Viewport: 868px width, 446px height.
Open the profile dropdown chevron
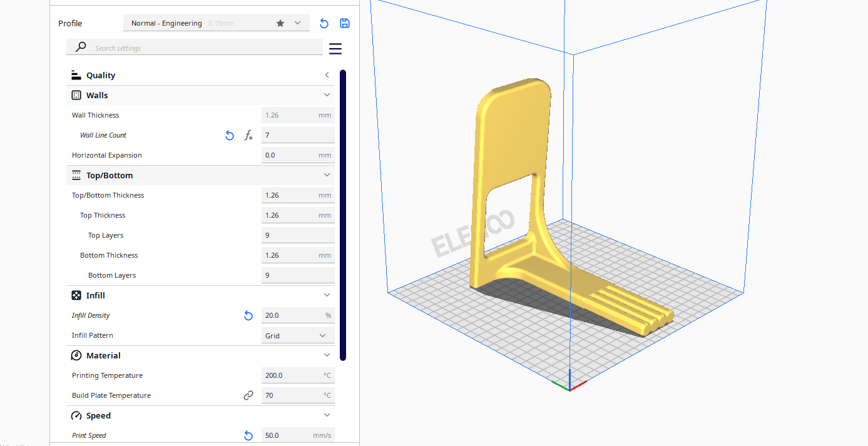pos(298,23)
